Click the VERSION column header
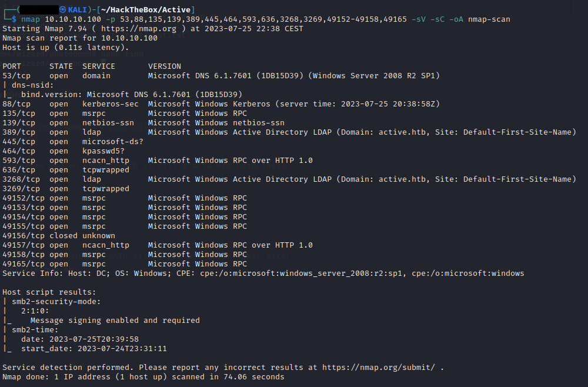The width and height of the screenshot is (588, 387). click(x=165, y=66)
